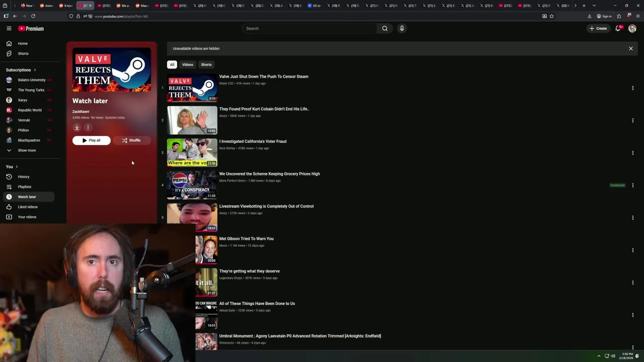
Task: Open Republic World channel
Action: tap(30, 110)
